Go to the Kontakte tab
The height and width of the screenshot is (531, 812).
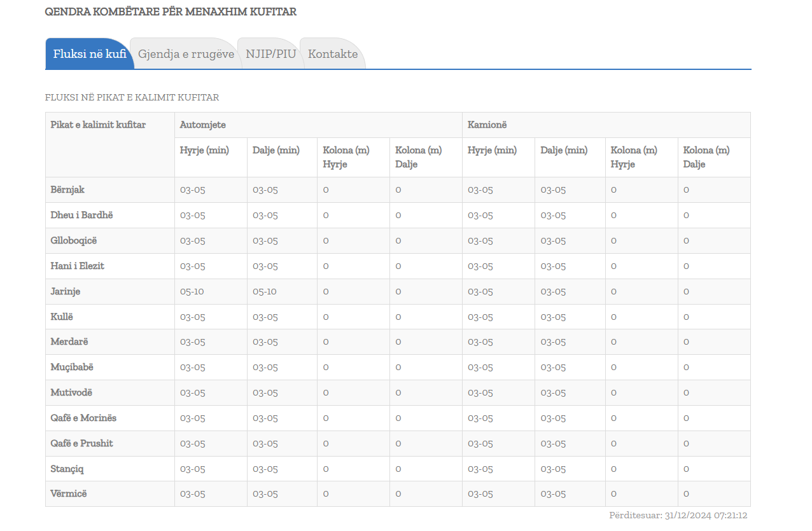[333, 54]
